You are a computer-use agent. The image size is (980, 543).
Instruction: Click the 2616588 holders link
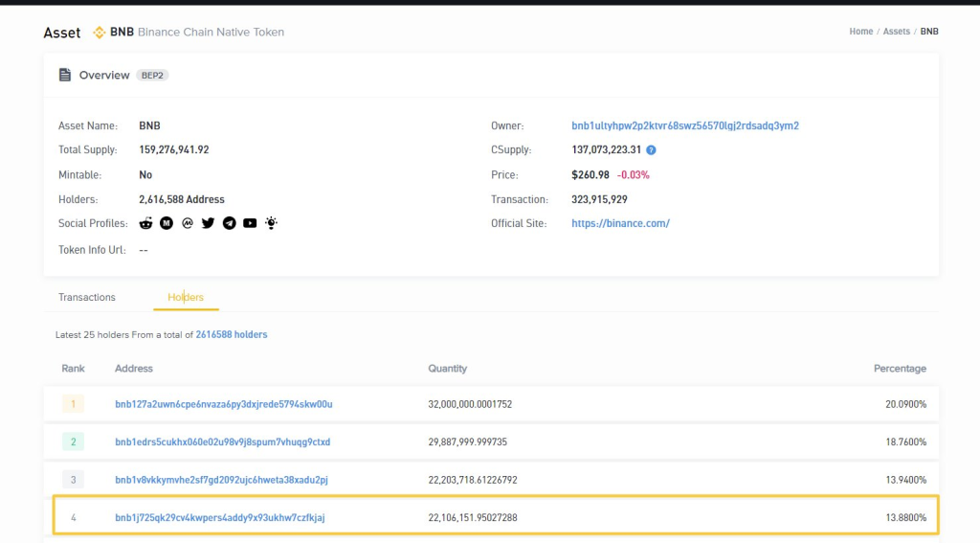pyautogui.click(x=232, y=334)
